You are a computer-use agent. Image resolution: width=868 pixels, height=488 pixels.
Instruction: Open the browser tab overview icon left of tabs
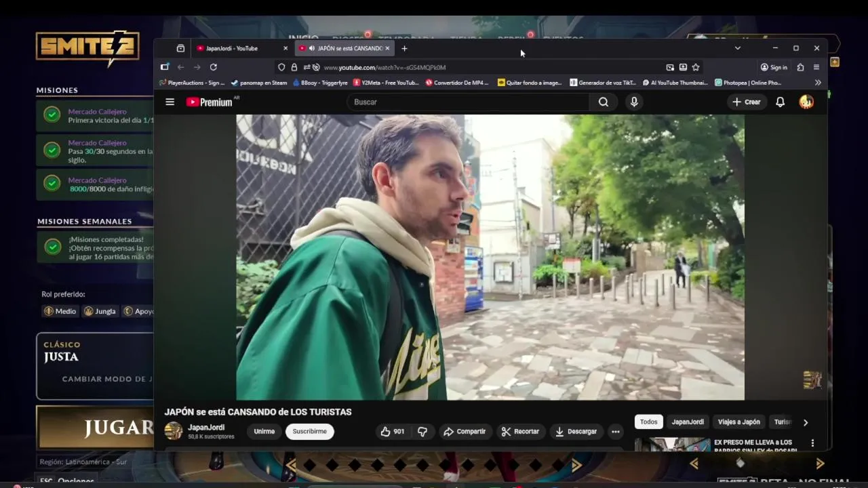[180, 48]
